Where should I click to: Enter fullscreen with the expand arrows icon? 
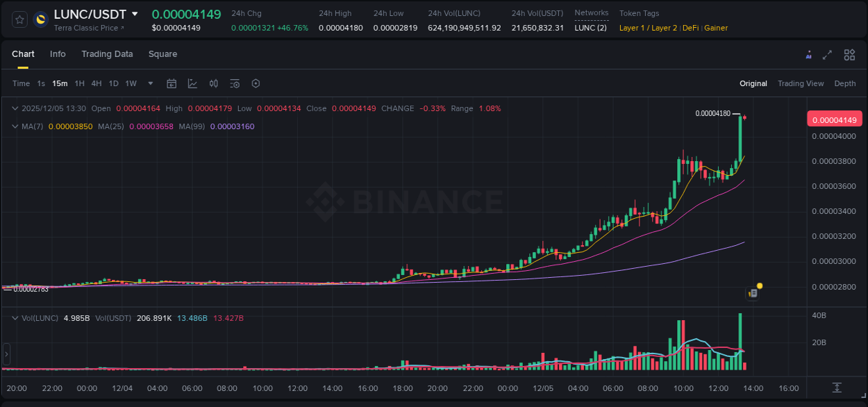click(x=828, y=54)
